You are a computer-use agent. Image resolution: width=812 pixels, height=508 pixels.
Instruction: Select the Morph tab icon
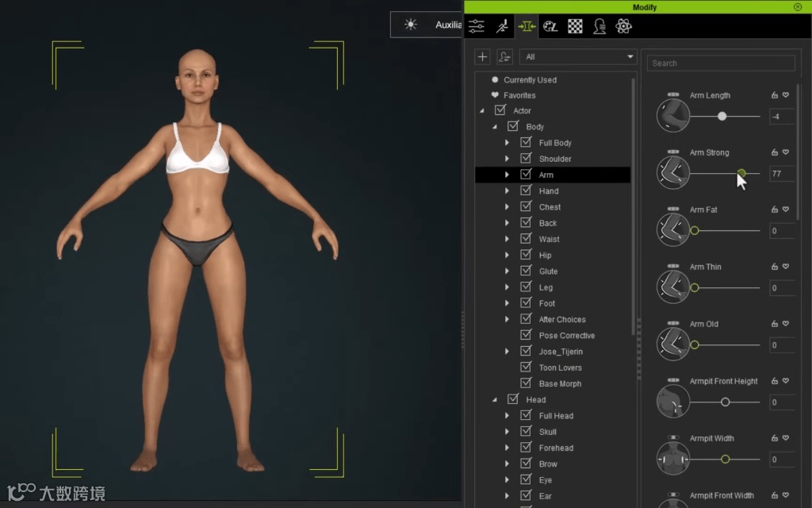[x=527, y=26]
